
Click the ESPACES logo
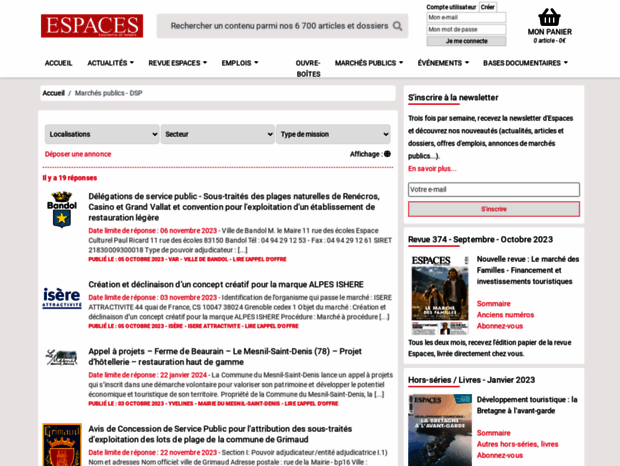pyautogui.click(x=92, y=26)
